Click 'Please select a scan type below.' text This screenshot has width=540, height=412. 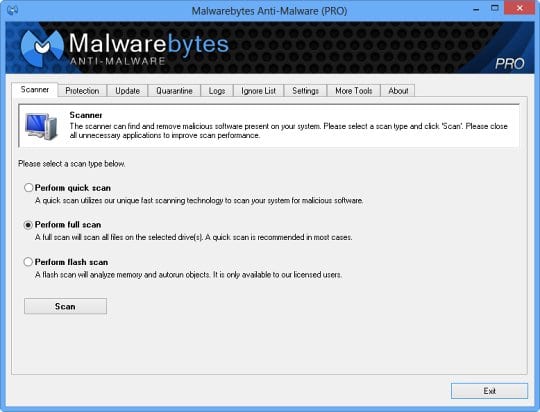72,164
